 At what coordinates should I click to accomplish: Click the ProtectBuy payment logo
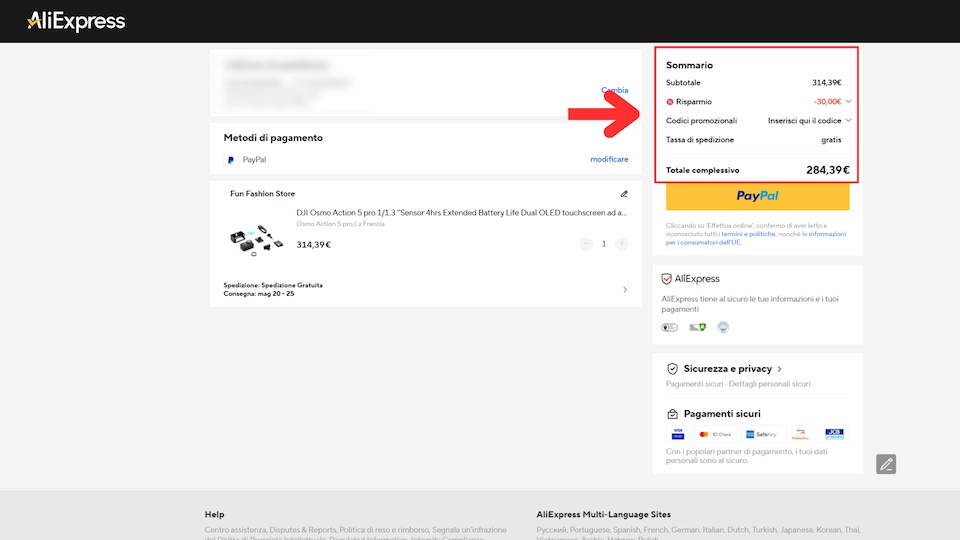pyautogui.click(x=801, y=434)
